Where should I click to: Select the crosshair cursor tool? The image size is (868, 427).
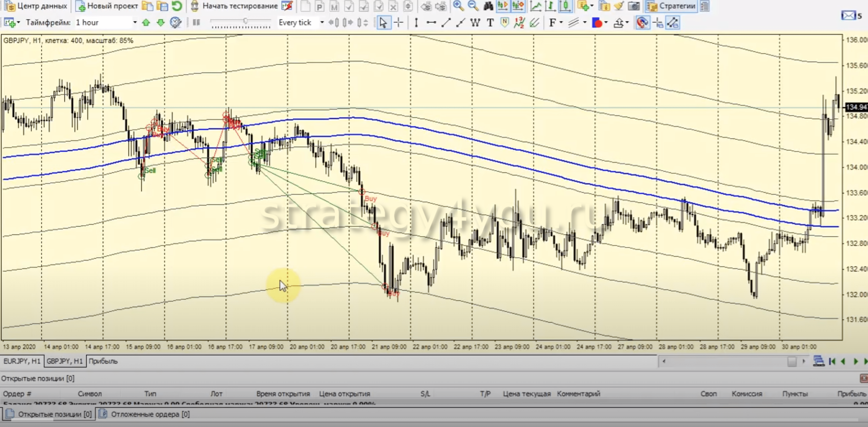point(399,23)
